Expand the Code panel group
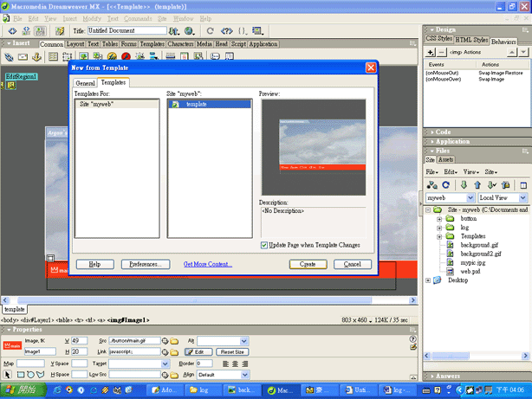The height and width of the screenshot is (399, 532). [443, 132]
